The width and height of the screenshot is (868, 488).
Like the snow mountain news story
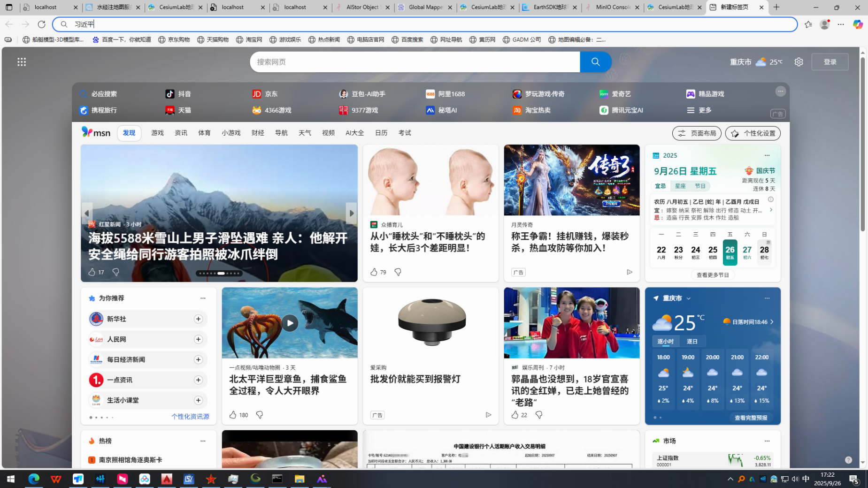pyautogui.click(x=92, y=272)
